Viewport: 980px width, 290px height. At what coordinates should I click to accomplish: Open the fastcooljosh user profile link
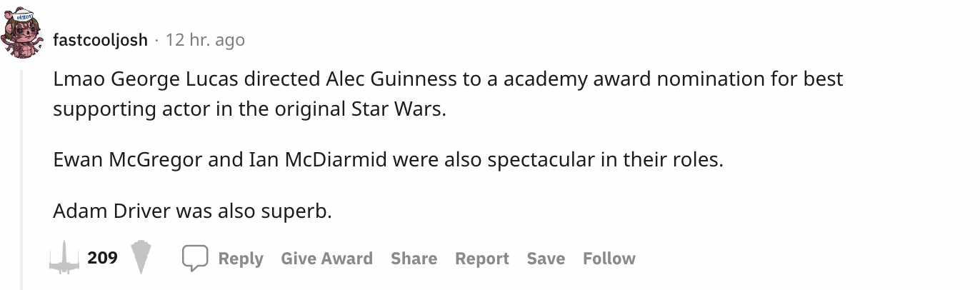(101, 40)
